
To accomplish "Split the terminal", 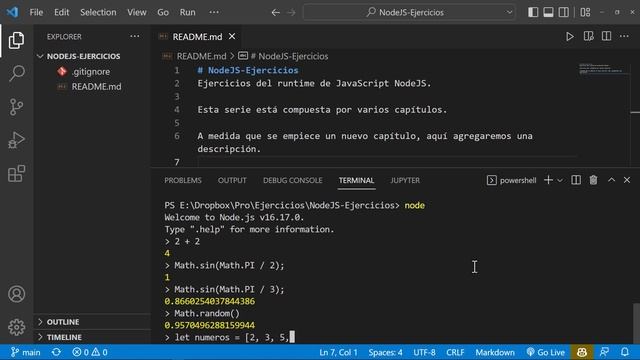I will 576,180.
